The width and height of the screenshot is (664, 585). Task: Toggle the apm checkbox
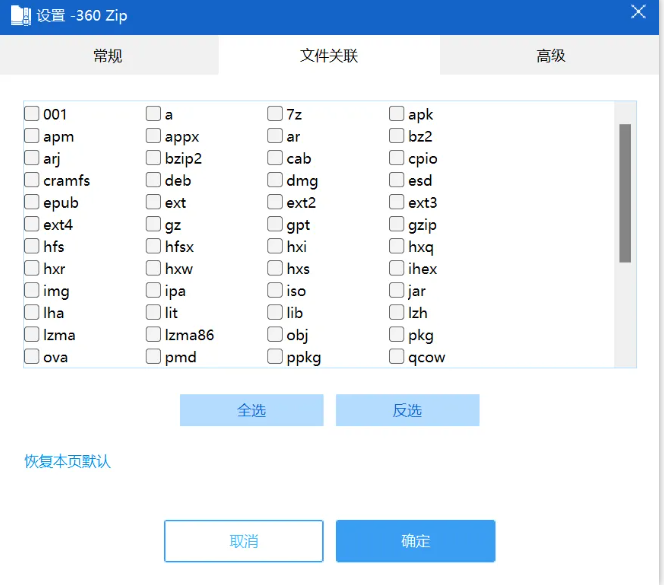[x=32, y=136]
